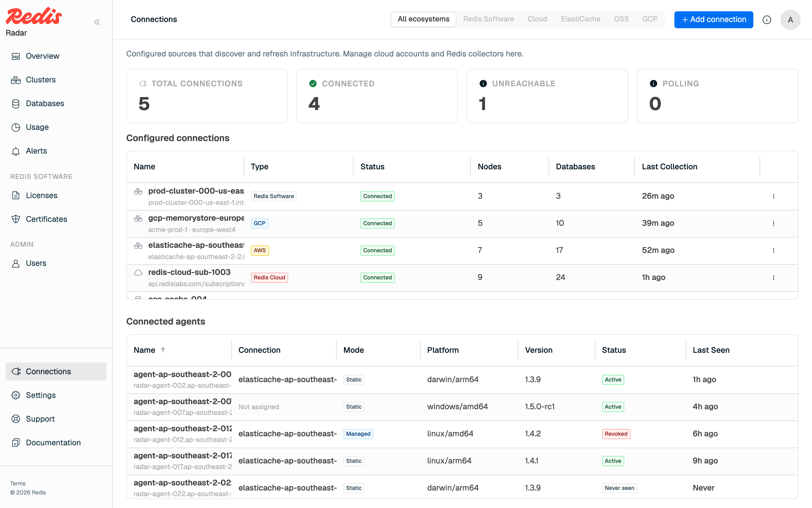Image resolution: width=812 pixels, height=508 pixels.
Task: Sort connections by Last Collection header
Action: click(x=669, y=167)
